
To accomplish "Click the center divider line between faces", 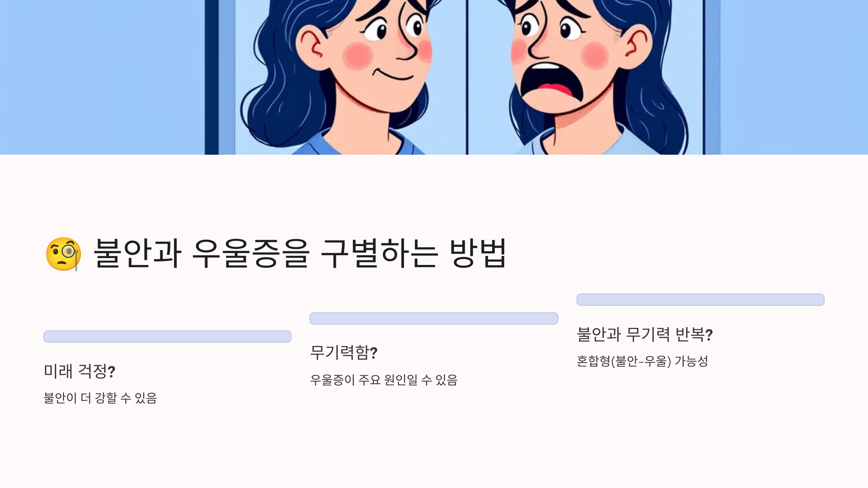I will pos(467,77).
